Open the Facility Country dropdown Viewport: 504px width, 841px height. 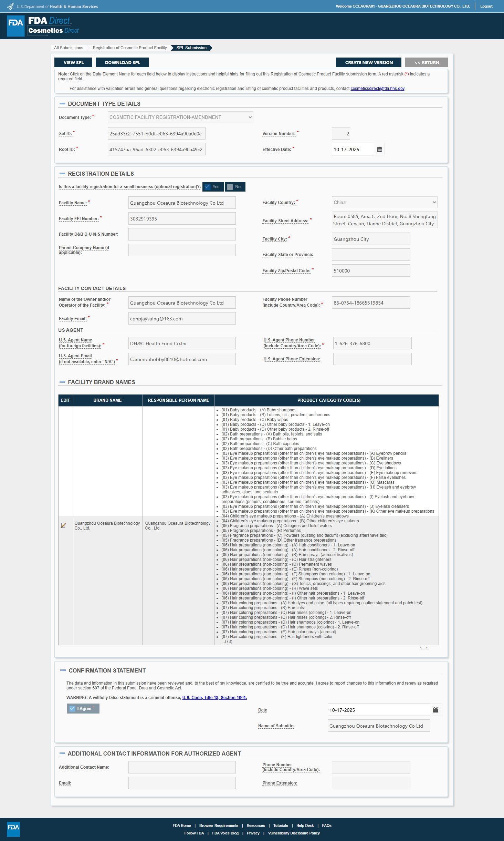pyautogui.click(x=385, y=202)
